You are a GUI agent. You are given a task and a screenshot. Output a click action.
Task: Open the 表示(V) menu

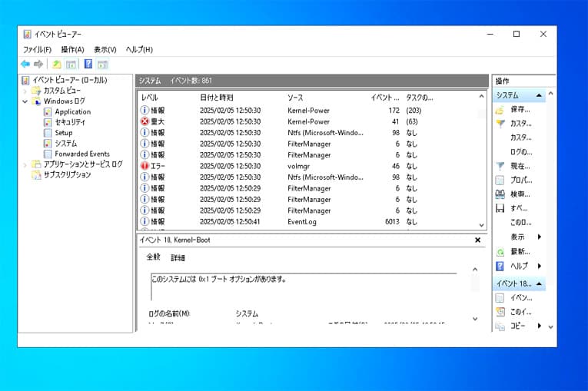coord(105,50)
